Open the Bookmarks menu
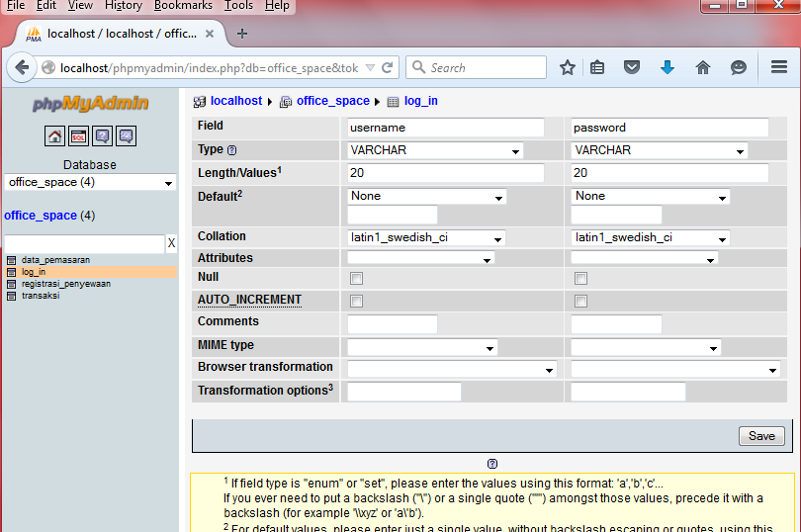This screenshot has width=801, height=532. pyautogui.click(x=183, y=6)
